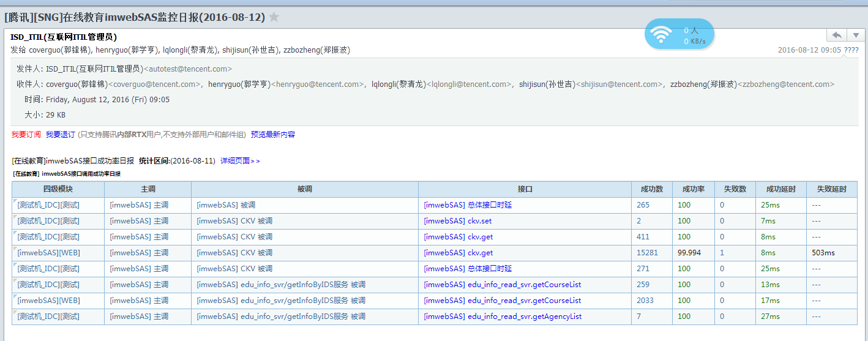Click recipient coverguo(郭锋棉) email address
Screen dimensions: 868x341
coord(155,84)
